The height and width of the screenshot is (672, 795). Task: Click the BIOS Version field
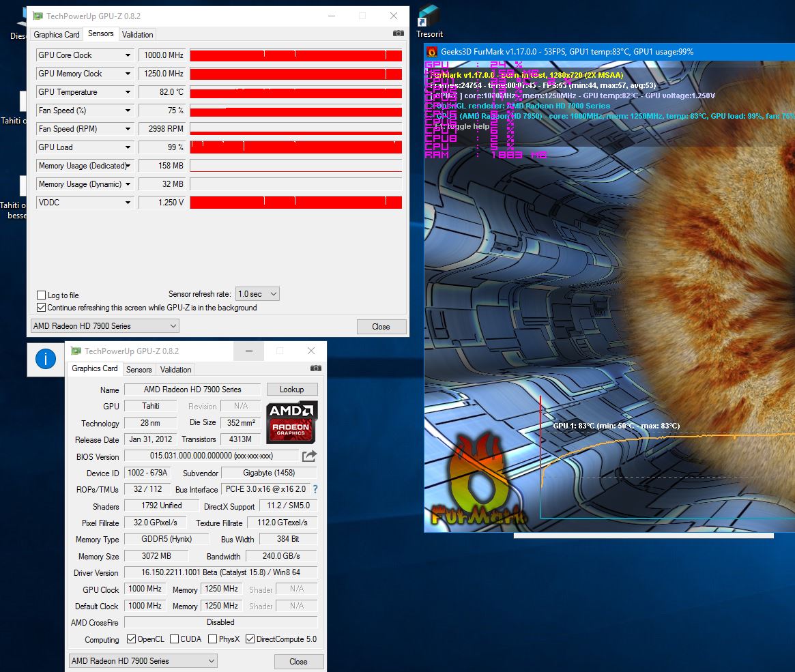pyautogui.click(x=212, y=456)
